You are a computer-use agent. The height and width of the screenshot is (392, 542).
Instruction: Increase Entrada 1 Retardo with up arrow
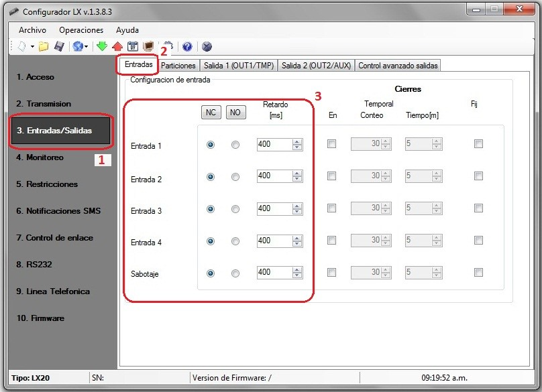[297, 141]
